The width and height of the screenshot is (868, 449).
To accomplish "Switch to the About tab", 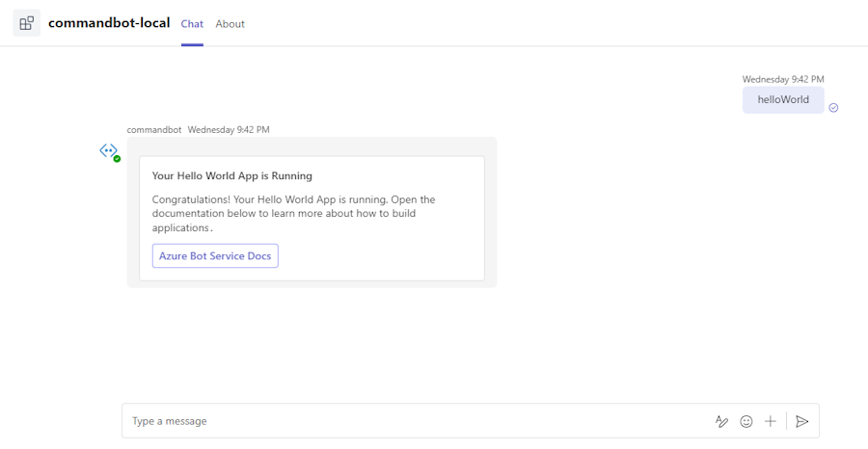I will point(231,24).
